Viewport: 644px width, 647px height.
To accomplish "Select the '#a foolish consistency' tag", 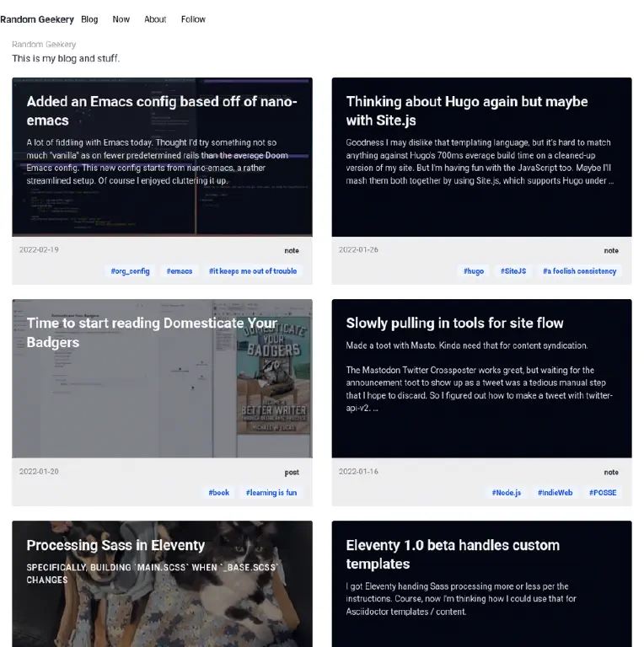I will [x=580, y=271].
